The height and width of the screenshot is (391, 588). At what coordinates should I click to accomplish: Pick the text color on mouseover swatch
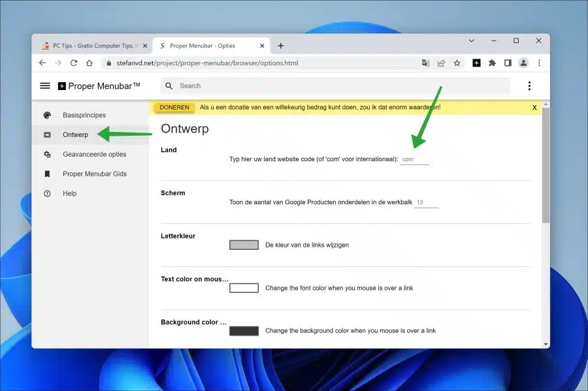click(x=244, y=288)
